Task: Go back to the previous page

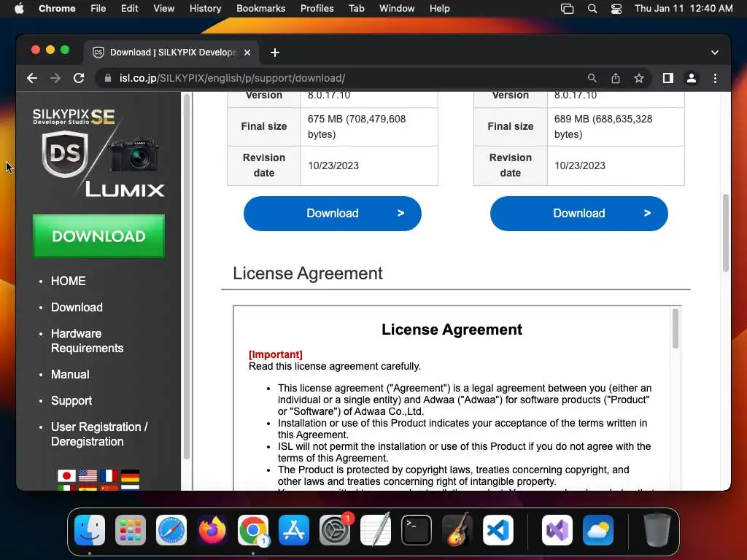Action: [32, 78]
